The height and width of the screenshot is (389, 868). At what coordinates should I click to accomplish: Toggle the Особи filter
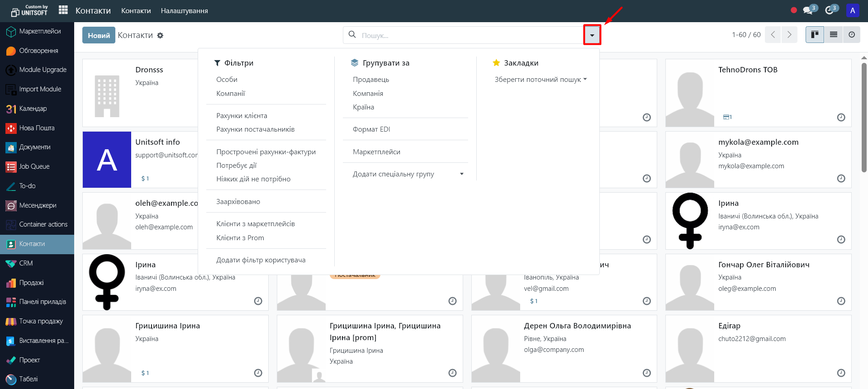(227, 80)
